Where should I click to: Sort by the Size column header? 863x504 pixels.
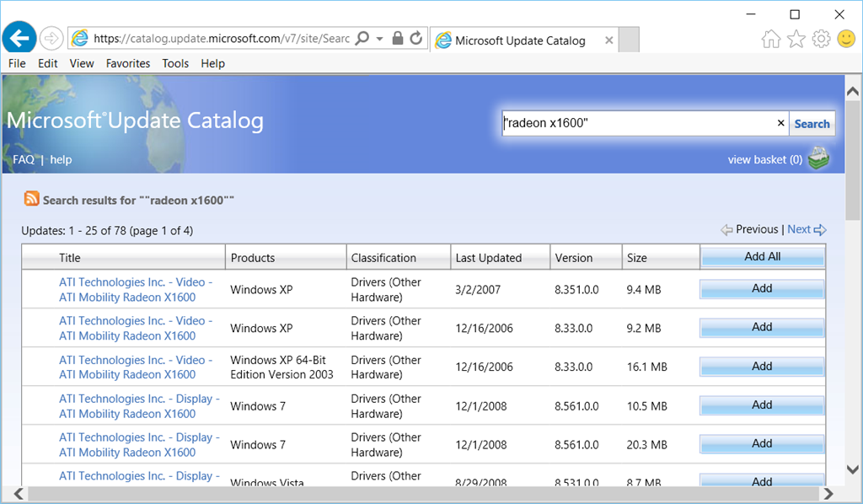[x=661, y=258]
